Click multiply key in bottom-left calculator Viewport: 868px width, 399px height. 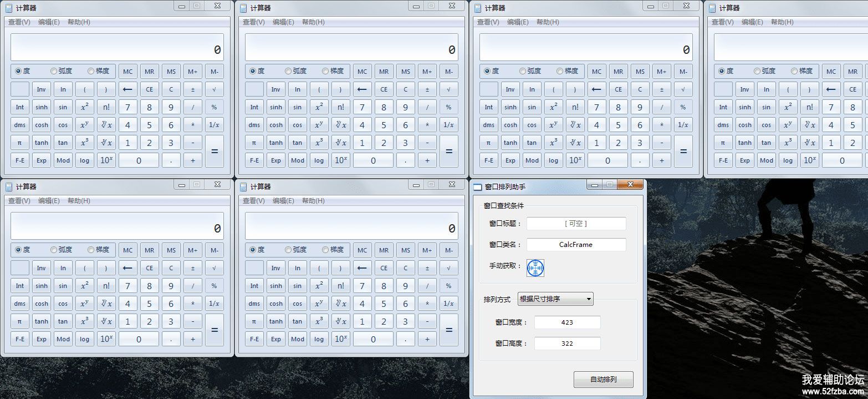coord(192,304)
